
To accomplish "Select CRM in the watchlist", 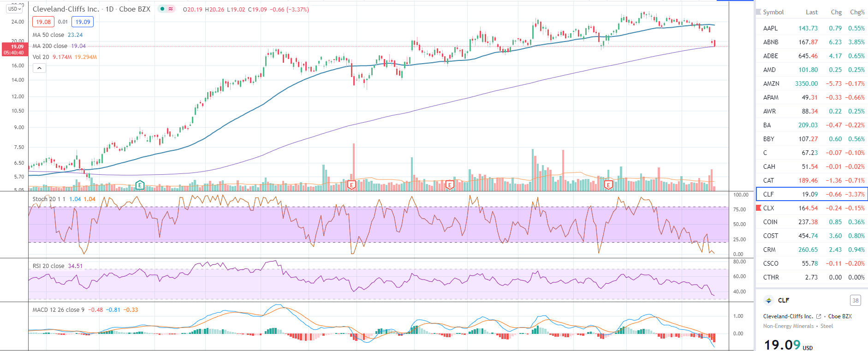I will pyautogui.click(x=812, y=250).
